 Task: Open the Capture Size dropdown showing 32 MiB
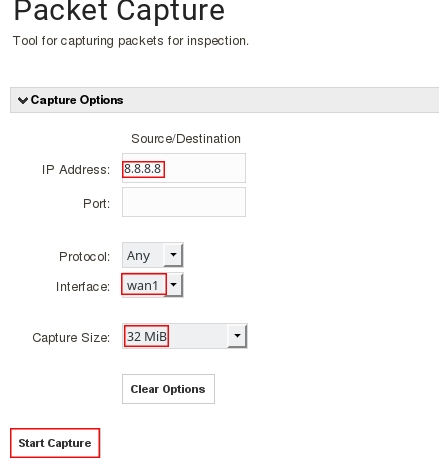point(185,336)
